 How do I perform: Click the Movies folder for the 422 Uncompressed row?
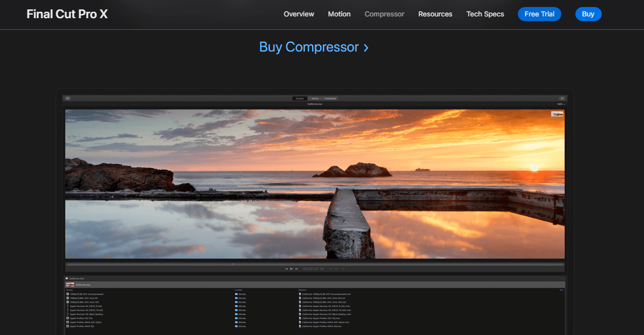pos(240,294)
